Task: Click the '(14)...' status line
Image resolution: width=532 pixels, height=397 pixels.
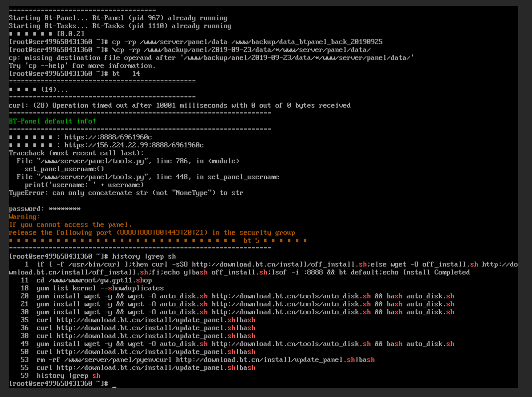Action: [38, 89]
